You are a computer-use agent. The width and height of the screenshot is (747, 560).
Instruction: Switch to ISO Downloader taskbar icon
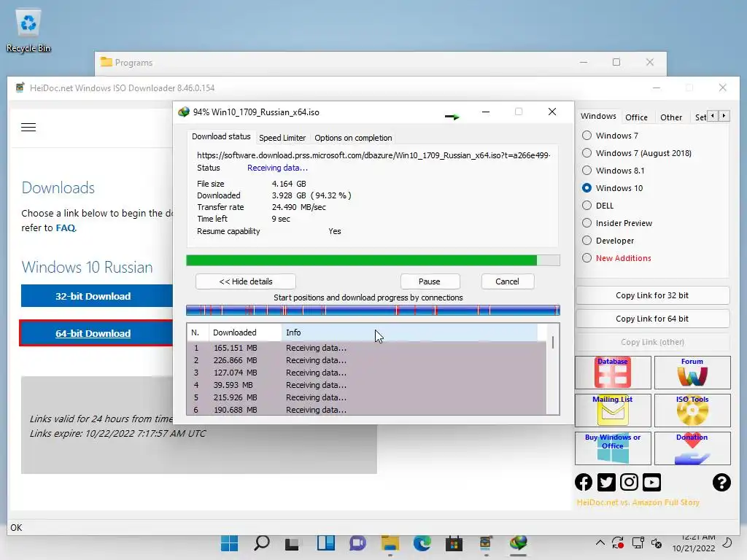click(485, 542)
